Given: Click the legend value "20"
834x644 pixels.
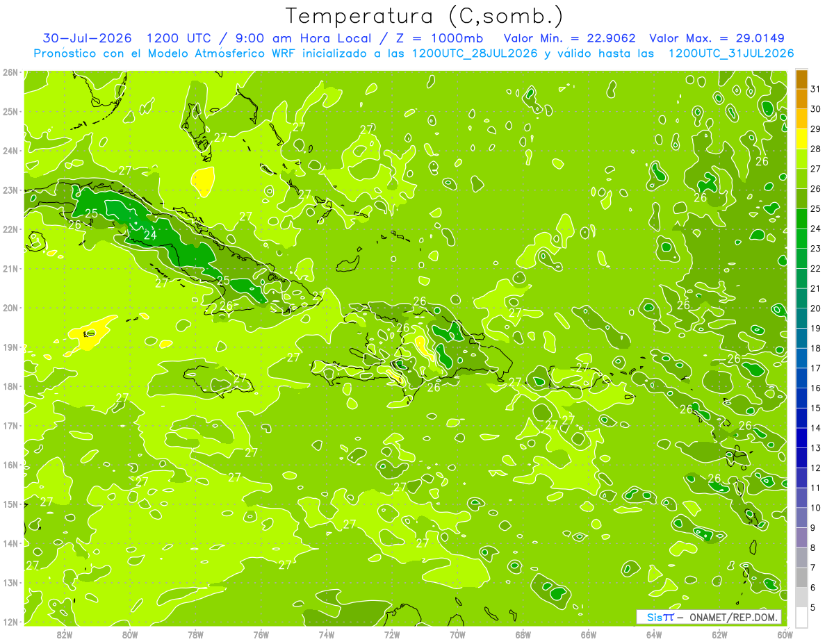Looking at the screenshot, I should coord(816,308).
